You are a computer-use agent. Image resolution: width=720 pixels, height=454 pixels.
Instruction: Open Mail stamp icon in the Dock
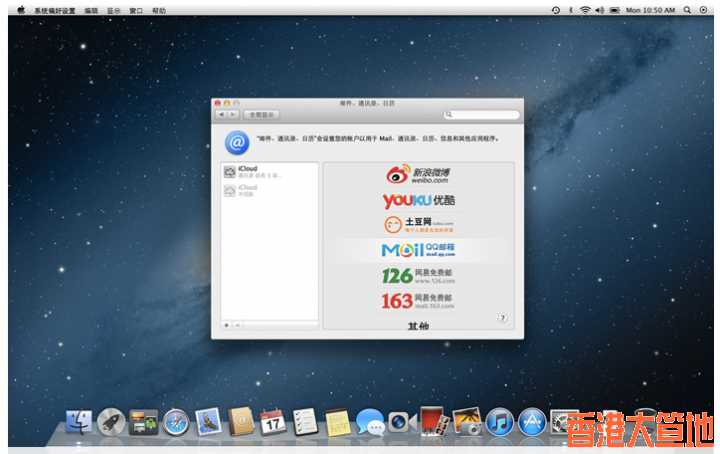pyautogui.click(x=208, y=422)
